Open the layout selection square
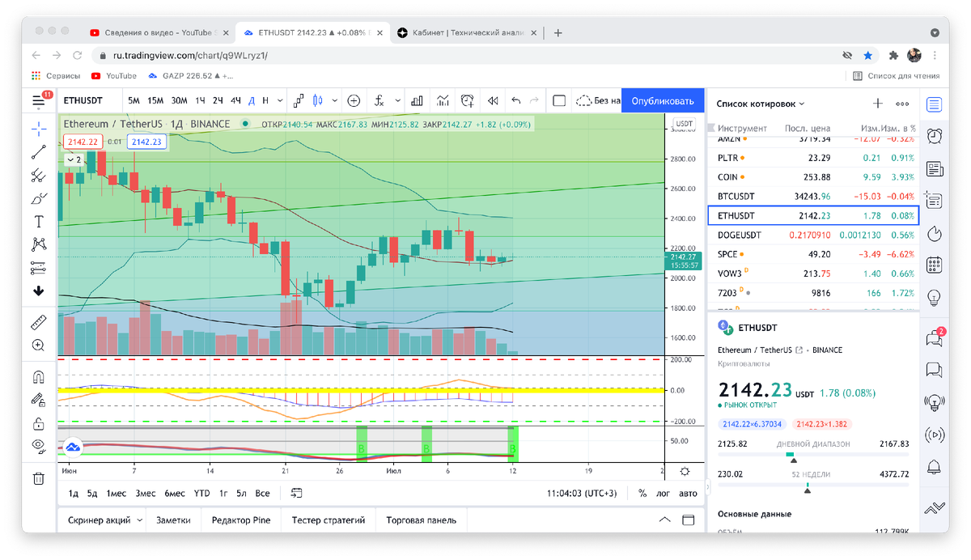This screenshot has height=560, width=971. coord(559,101)
